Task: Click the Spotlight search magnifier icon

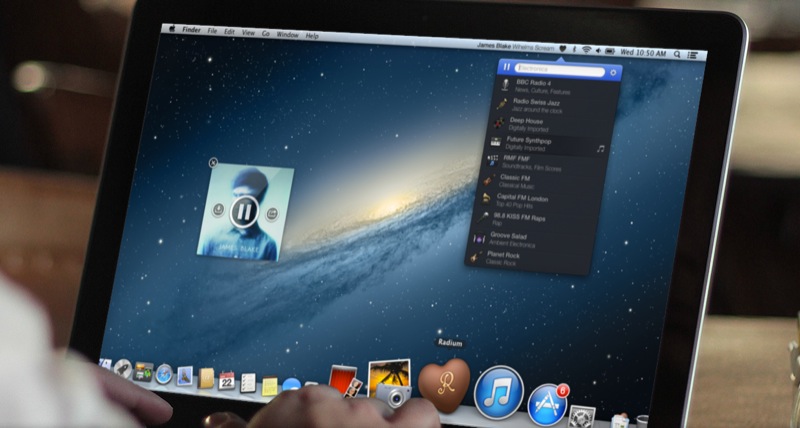Action: (677, 53)
